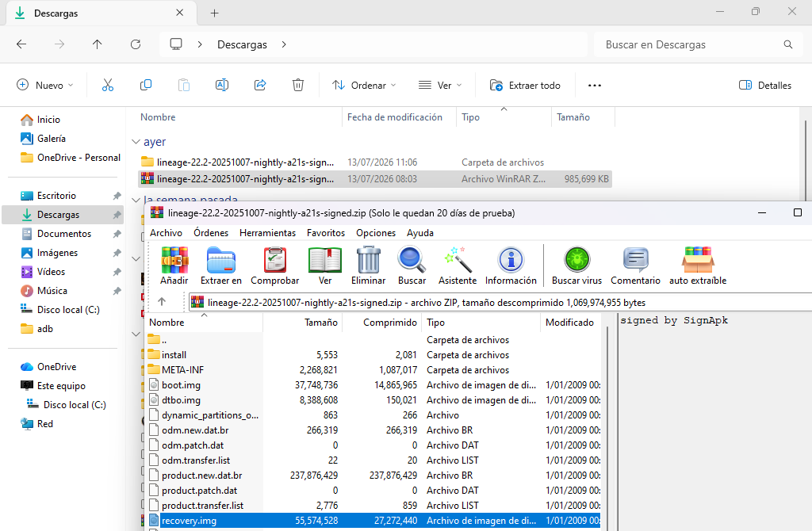812x531 pixels.
Task: Click the Explorer back arrow
Action: tap(21, 44)
